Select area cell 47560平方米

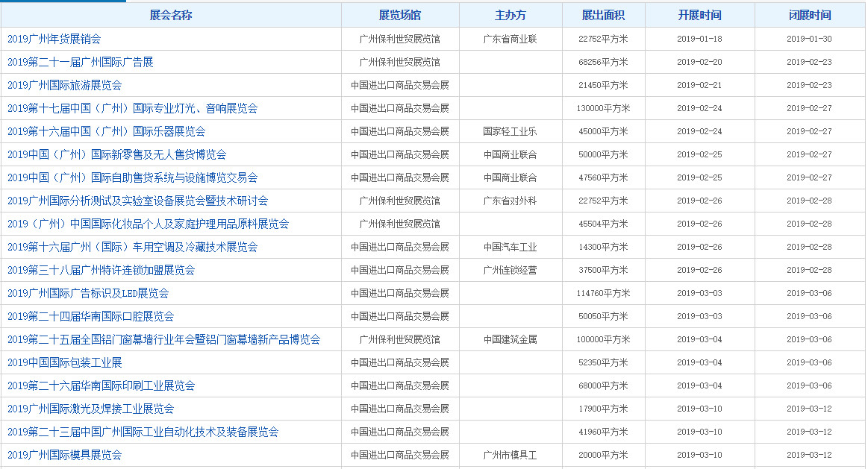coord(603,177)
